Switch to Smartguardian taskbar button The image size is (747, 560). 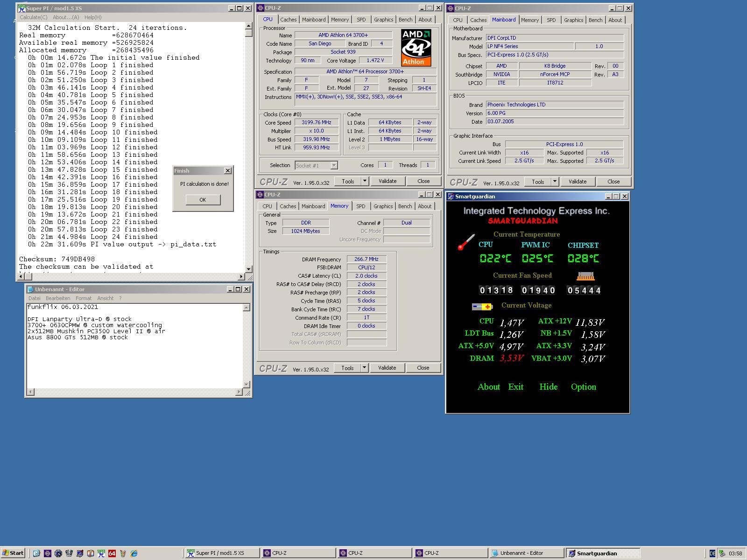click(x=602, y=553)
